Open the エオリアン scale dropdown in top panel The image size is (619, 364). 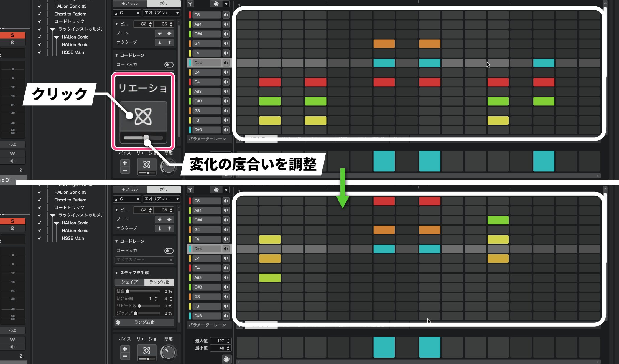click(162, 13)
